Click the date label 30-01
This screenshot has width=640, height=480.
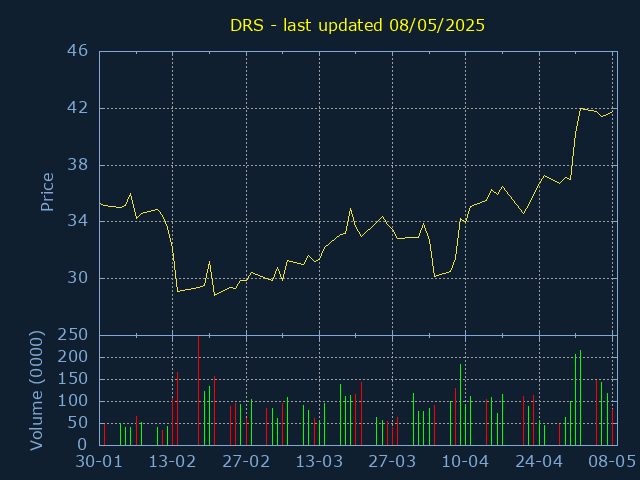pyautogui.click(x=99, y=462)
